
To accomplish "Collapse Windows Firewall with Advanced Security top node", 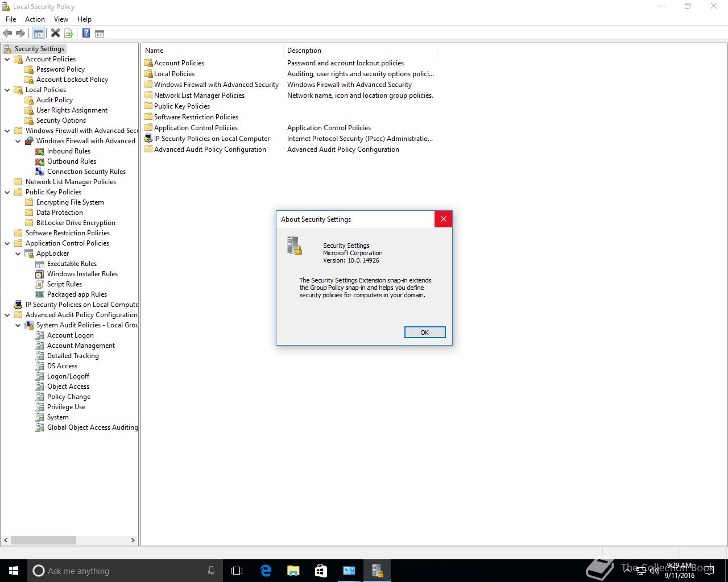I will pyautogui.click(x=7, y=131).
